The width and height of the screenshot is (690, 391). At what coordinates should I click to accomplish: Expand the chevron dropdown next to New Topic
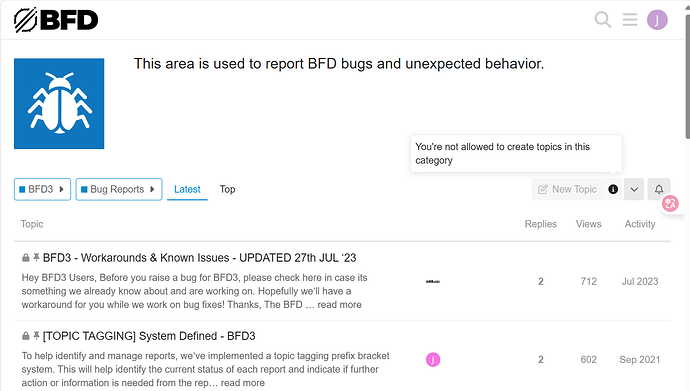[x=634, y=189]
